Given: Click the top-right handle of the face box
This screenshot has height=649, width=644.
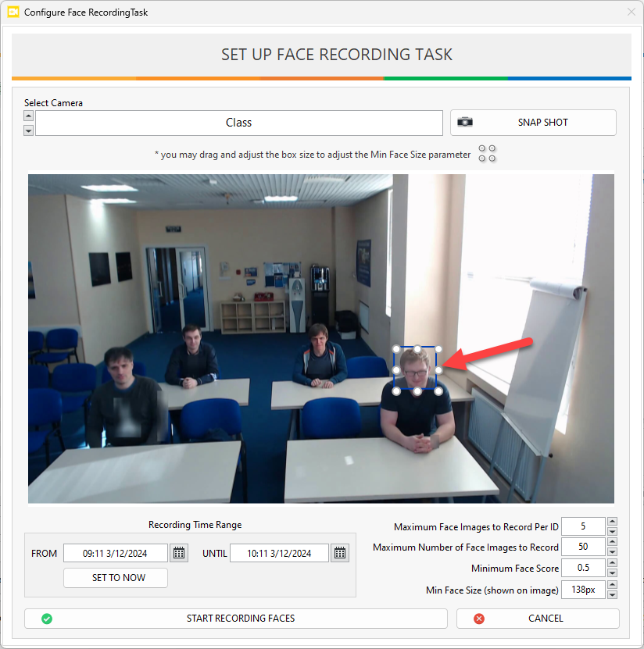Looking at the screenshot, I should [438, 349].
